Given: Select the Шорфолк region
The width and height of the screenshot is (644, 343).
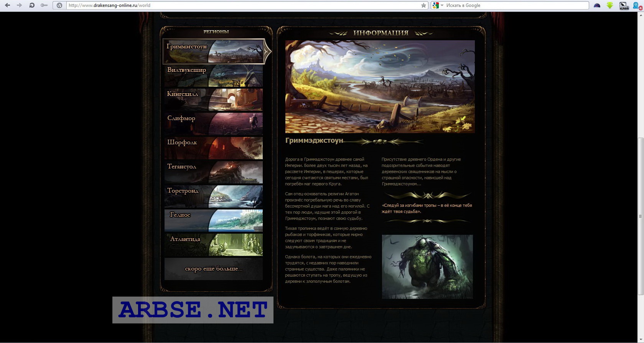Looking at the screenshot, I should point(214,148).
